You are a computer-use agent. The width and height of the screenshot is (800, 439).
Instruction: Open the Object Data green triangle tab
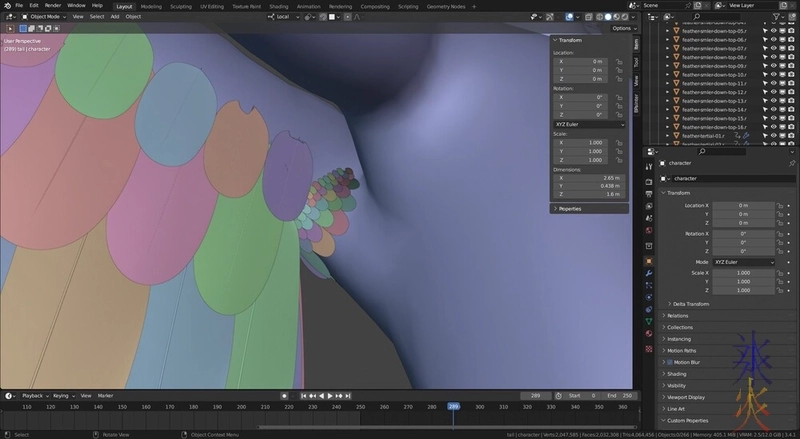click(649, 323)
